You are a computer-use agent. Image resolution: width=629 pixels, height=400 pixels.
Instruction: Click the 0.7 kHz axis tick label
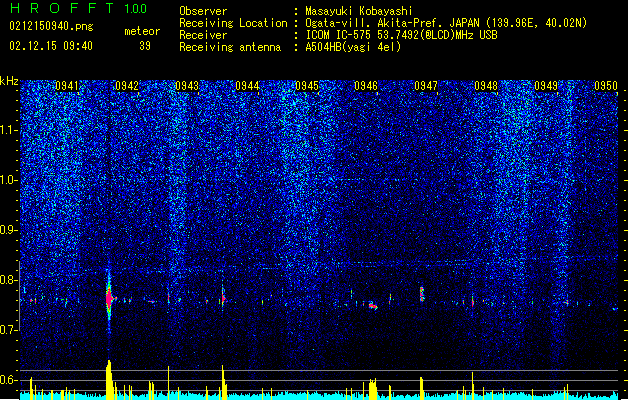[x=9, y=330]
